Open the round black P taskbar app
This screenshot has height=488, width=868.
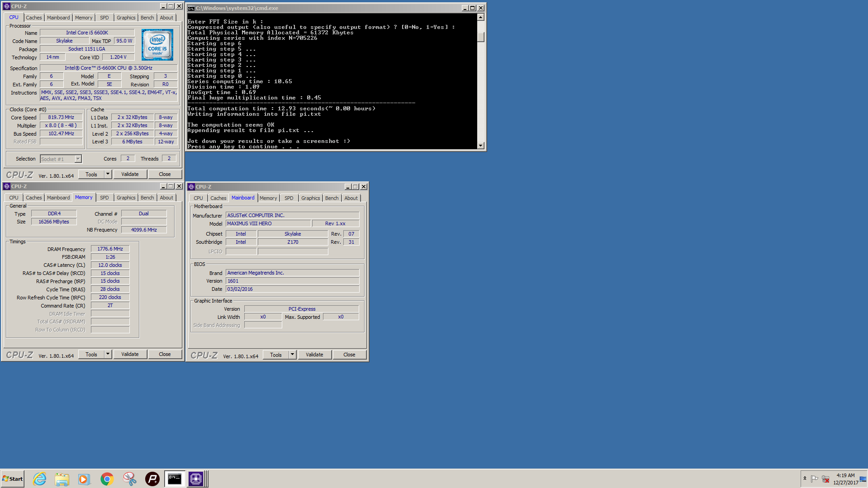pyautogui.click(x=152, y=479)
